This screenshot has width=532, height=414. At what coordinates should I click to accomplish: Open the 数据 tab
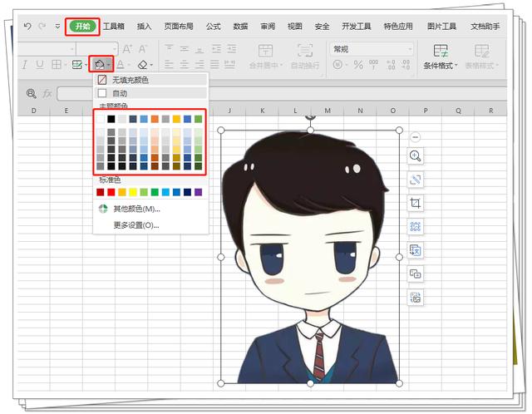tap(240, 26)
